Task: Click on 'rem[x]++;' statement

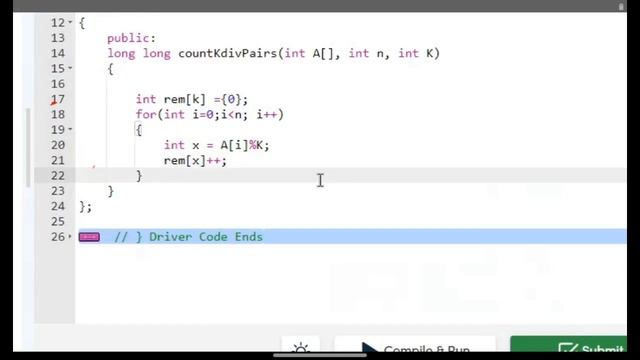Action: (x=195, y=160)
